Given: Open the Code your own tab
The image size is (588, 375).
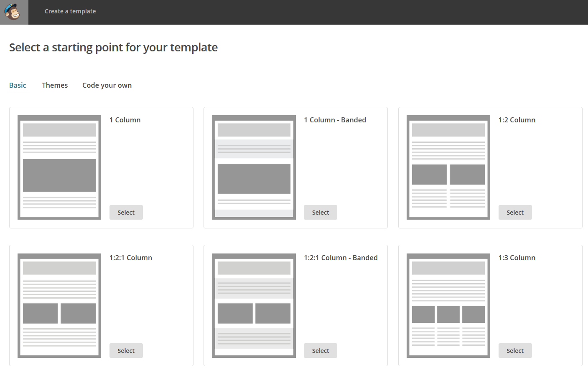Looking at the screenshot, I should (x=107, y=85).
